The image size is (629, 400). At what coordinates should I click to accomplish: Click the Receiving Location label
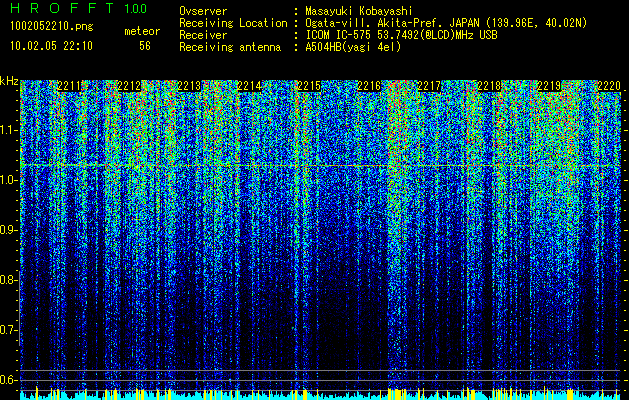[233, 23]
